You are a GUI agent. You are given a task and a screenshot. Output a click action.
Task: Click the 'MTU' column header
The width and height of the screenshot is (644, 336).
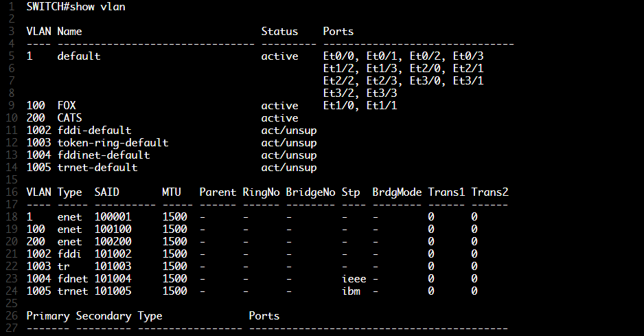(x=171, y=192)
